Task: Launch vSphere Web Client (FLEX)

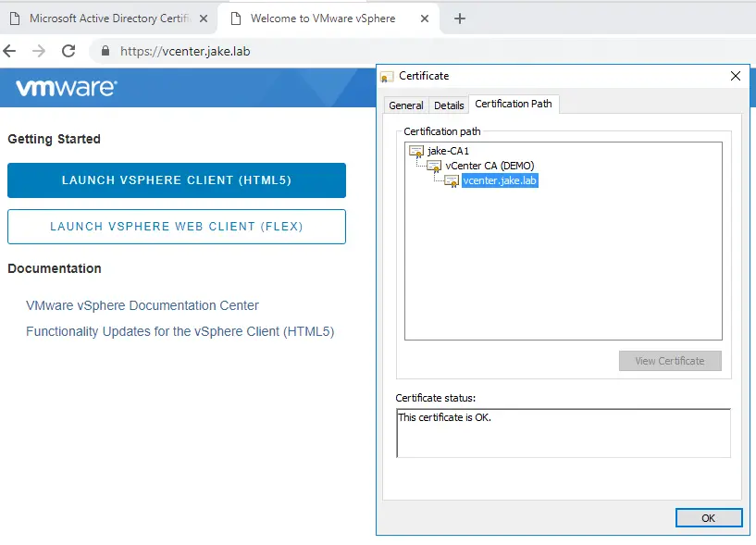Action: pyautogui.click(x=177, y=227)
